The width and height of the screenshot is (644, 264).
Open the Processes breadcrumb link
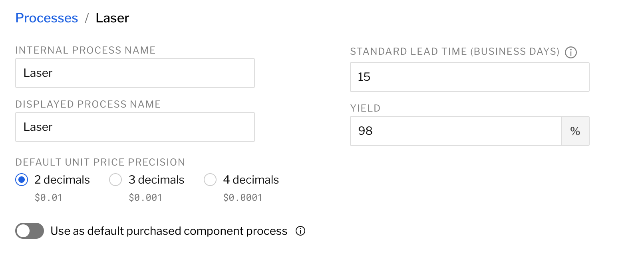point(46,18)
